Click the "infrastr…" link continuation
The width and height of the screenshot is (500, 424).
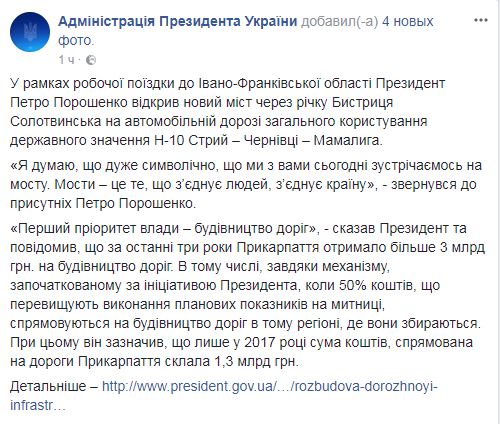coord(36,405)
